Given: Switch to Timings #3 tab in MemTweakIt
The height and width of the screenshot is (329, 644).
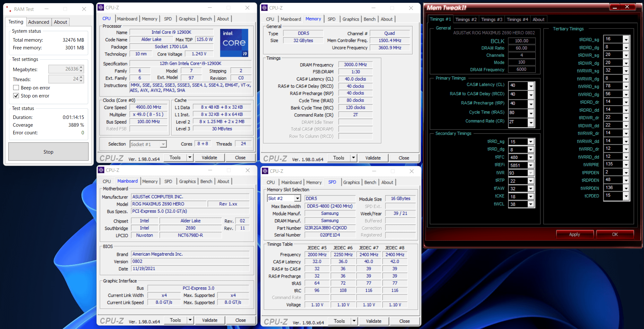Looking at the screenshot, I should (492, 20).
